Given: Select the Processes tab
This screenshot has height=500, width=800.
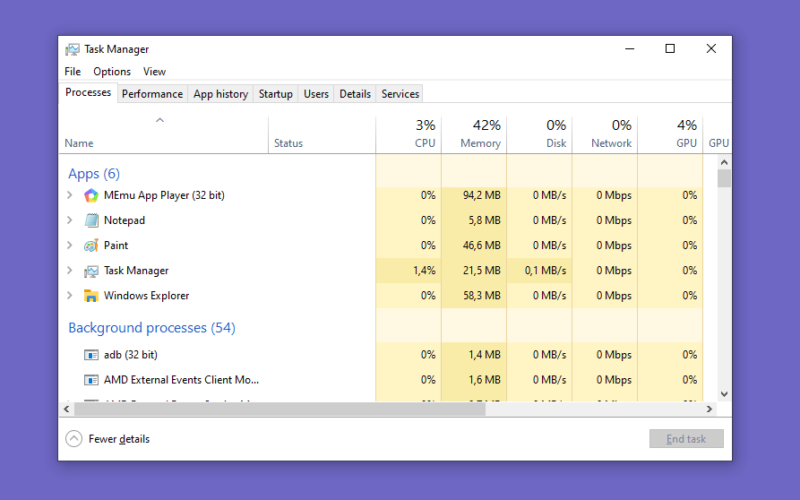Looking at the screenshot, I should coord(88,92).
